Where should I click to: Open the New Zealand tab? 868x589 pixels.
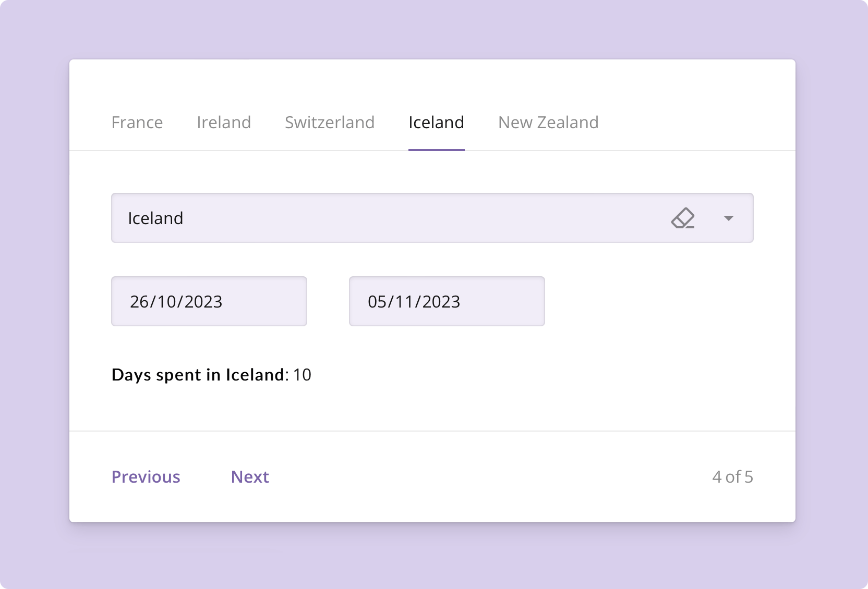(548, 122)
